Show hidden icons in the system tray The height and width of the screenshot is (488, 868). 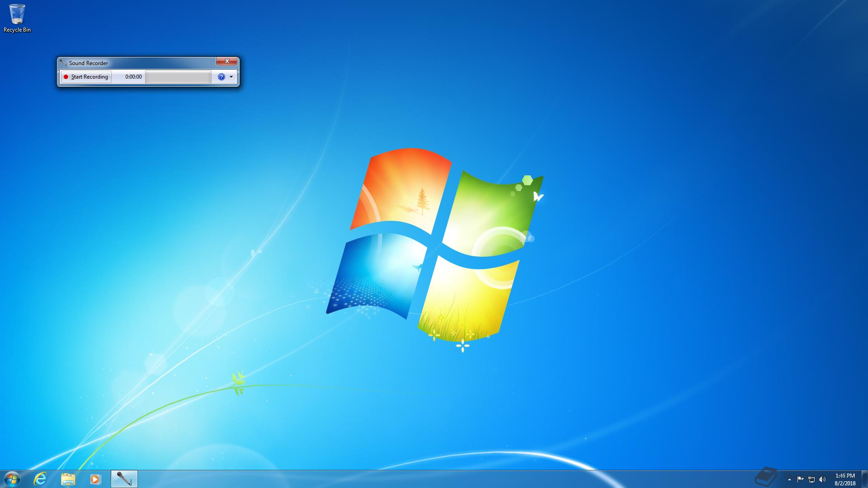point(789,479)
